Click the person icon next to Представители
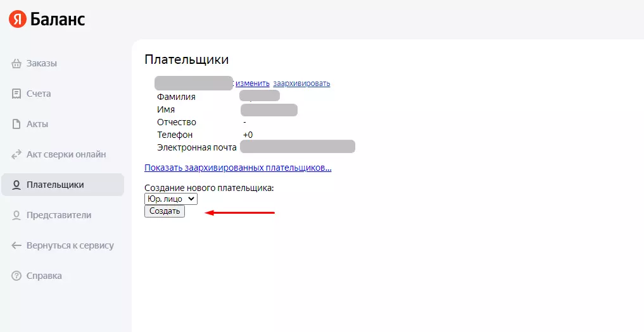This screenshot has height=332, width=644. tap(16, 216)
